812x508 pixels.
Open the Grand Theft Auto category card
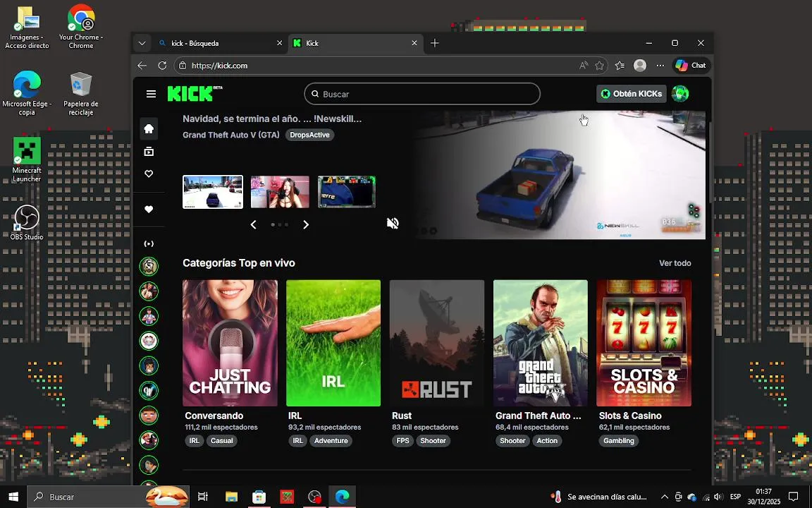541,343
